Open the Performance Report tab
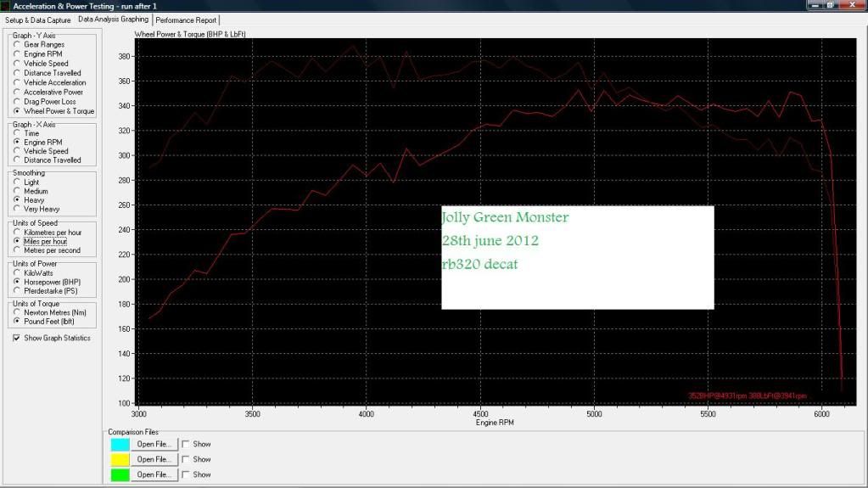Viewport: 868px width, 488px height. pyautogui.click(x=186, y=20)
